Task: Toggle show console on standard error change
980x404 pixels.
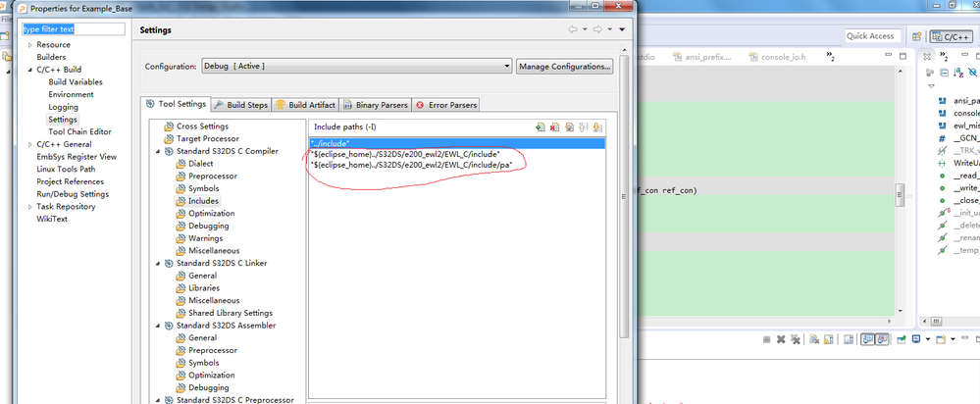Action: click(882, 339)
